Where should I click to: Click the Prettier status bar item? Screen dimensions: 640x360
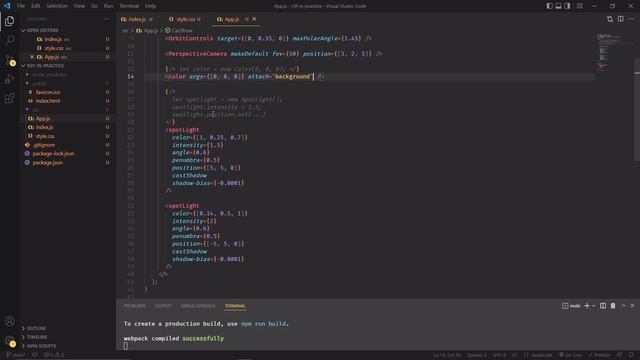[x=599, y=355]
